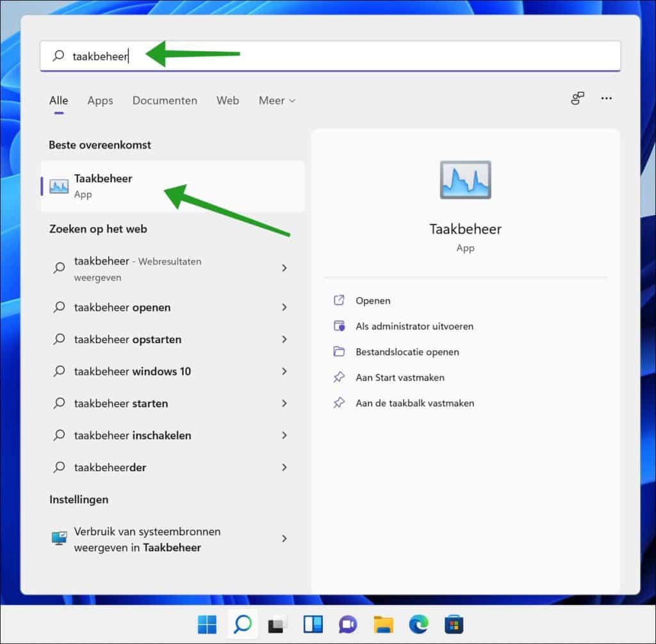The height and width of the screenshot is (644, 656).
Task: Click search icon beside taakbeheer openen
Action: 59,307
